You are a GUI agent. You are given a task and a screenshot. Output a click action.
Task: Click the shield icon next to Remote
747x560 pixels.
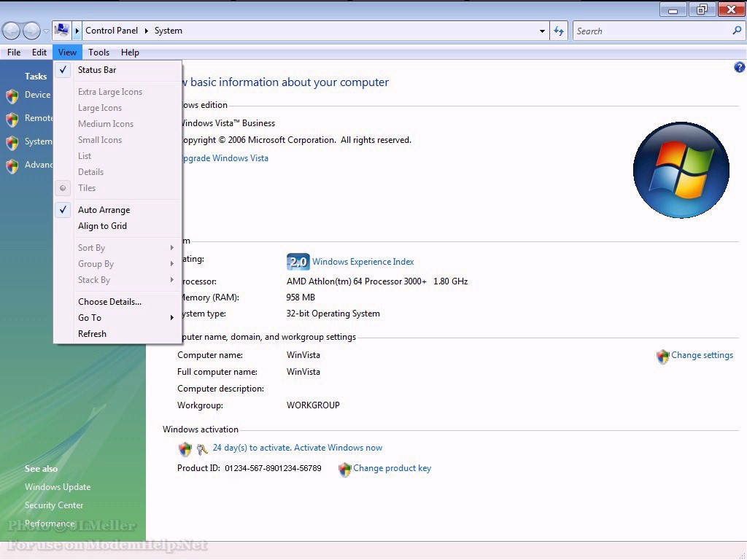click(x=12, y=119)
